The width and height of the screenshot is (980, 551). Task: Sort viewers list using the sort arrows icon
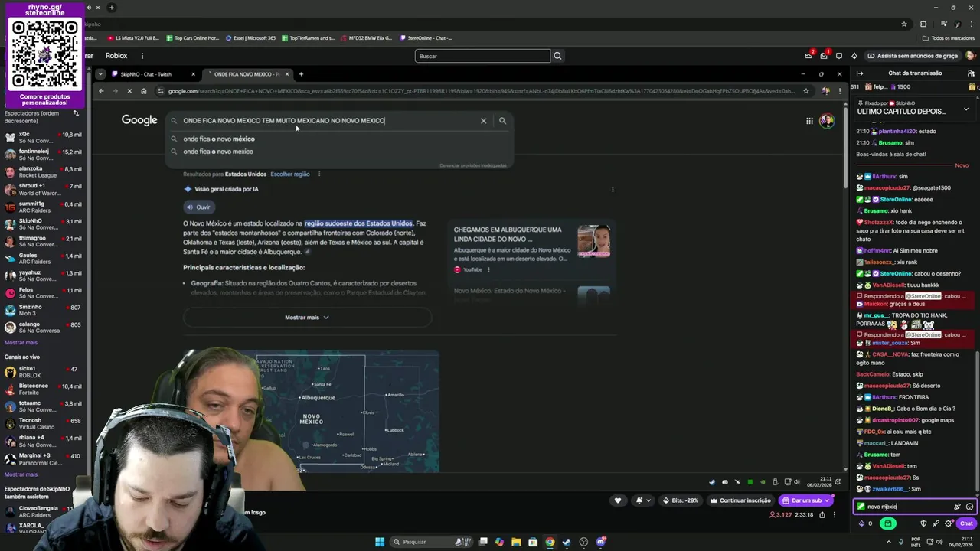tap(76, 113)
